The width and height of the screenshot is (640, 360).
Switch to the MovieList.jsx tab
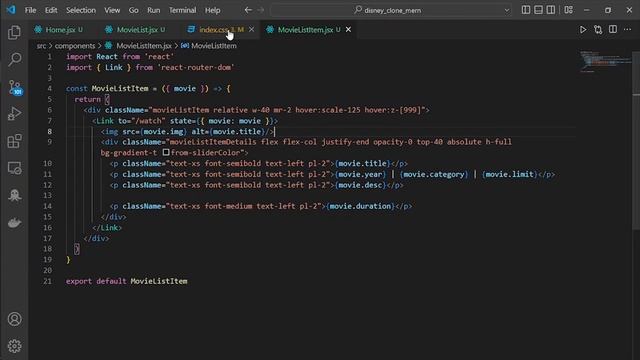coord(137,29)
